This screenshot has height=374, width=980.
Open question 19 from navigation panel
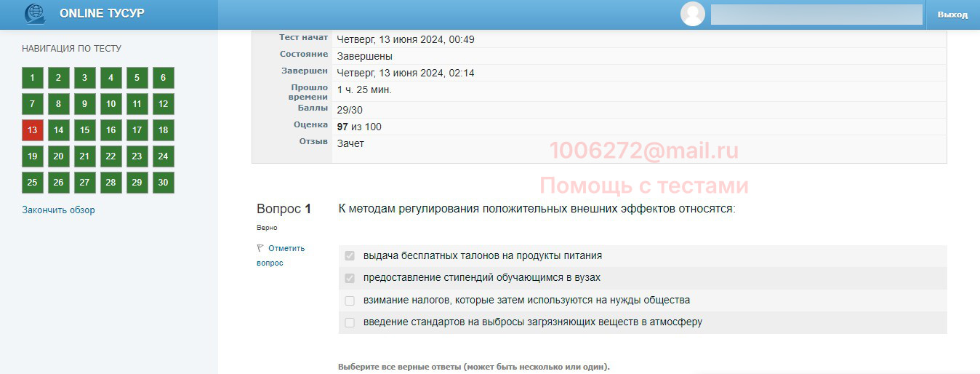(32, 156)
